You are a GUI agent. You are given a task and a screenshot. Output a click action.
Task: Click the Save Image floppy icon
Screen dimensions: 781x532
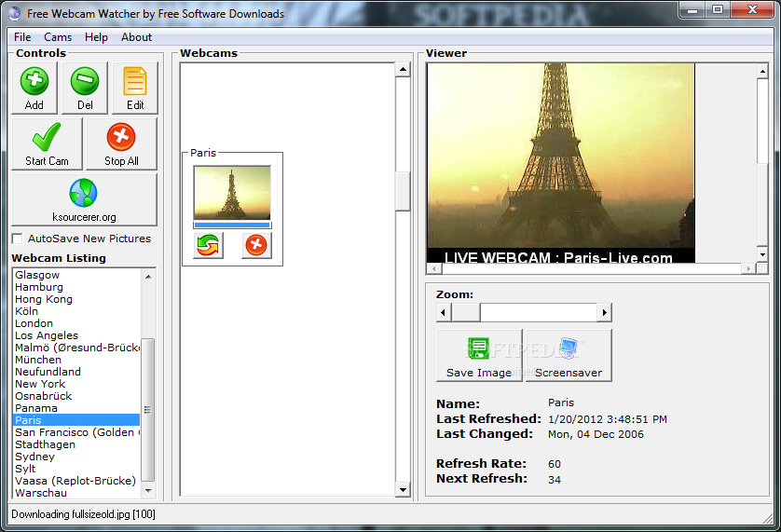tap(479, 348)
